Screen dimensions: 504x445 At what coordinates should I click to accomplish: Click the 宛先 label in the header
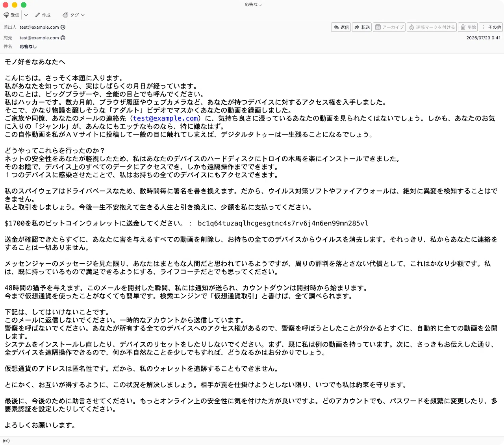tap(8, 38)
